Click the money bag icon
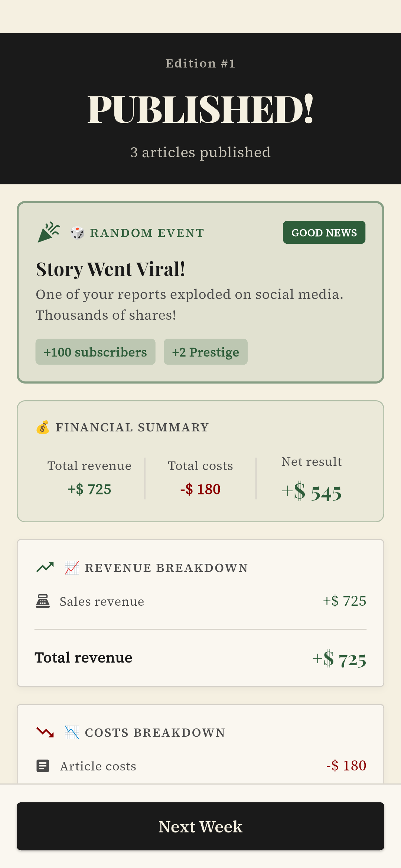The width and height of the screenshot is (401, 868). click(43, 427)
